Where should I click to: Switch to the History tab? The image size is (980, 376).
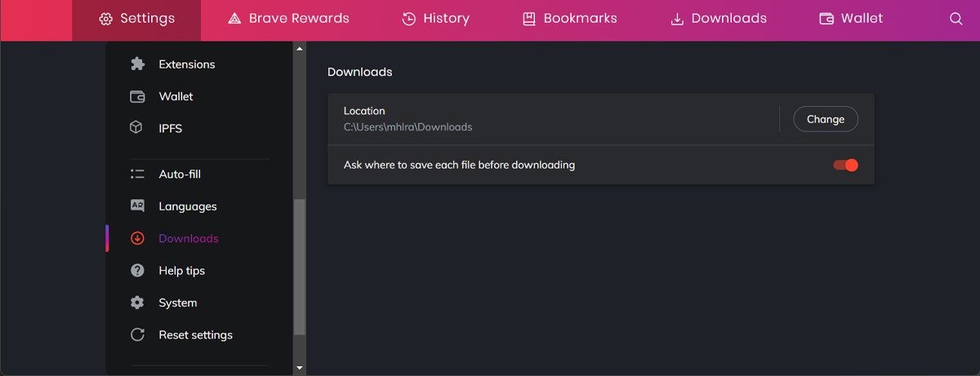coord(435,19)
